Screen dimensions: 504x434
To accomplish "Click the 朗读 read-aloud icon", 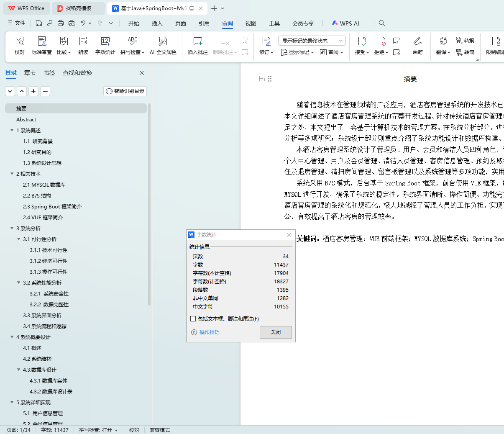I will tap(83, 41).
